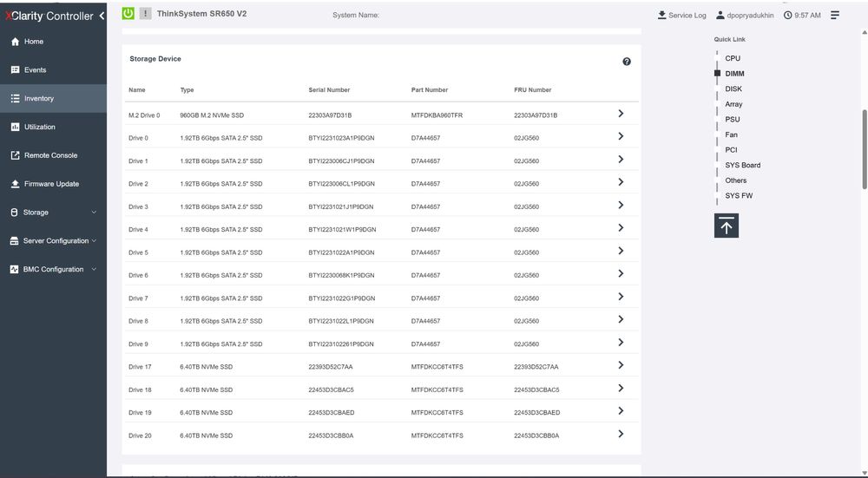Open Firmware Update in sidebar
This screenshot has height=478, width=868.
pos(53,184)
